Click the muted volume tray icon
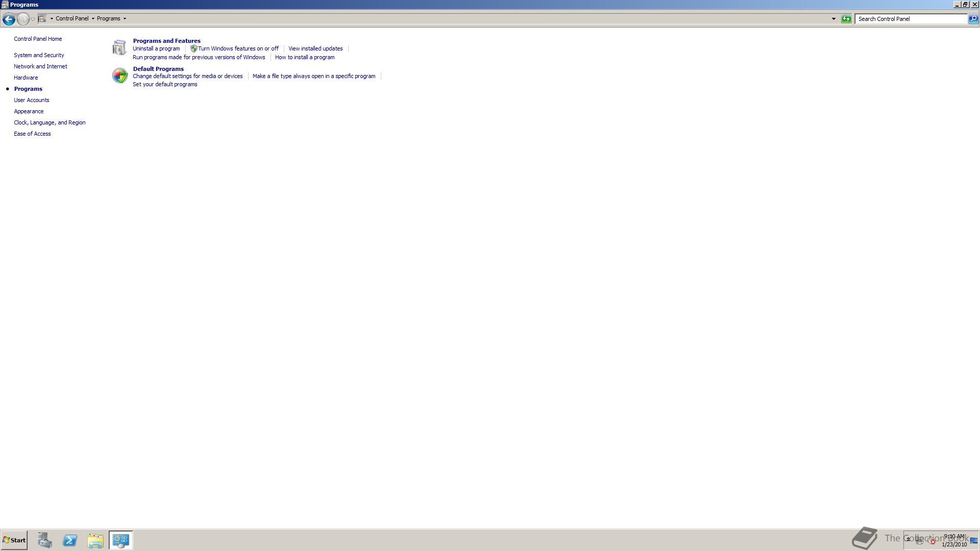The height and width of the screenshot is (551, 980). click(932, 541)
